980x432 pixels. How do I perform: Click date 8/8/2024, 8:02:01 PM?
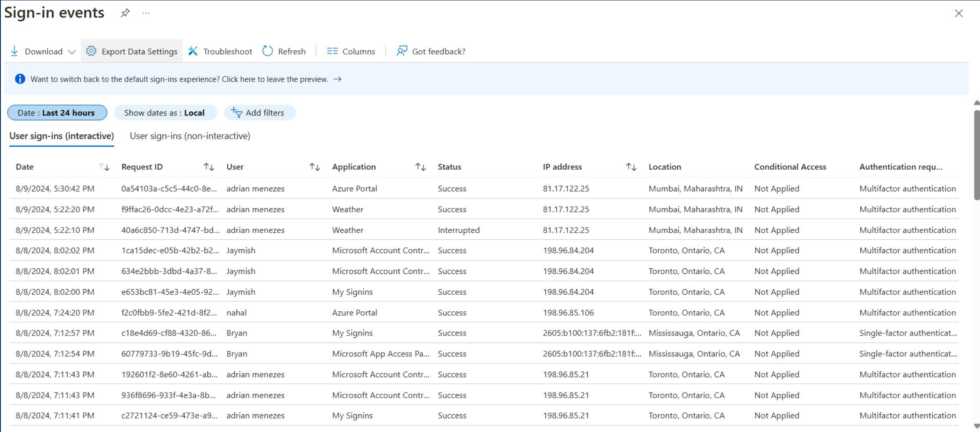[x=55, y=271]
